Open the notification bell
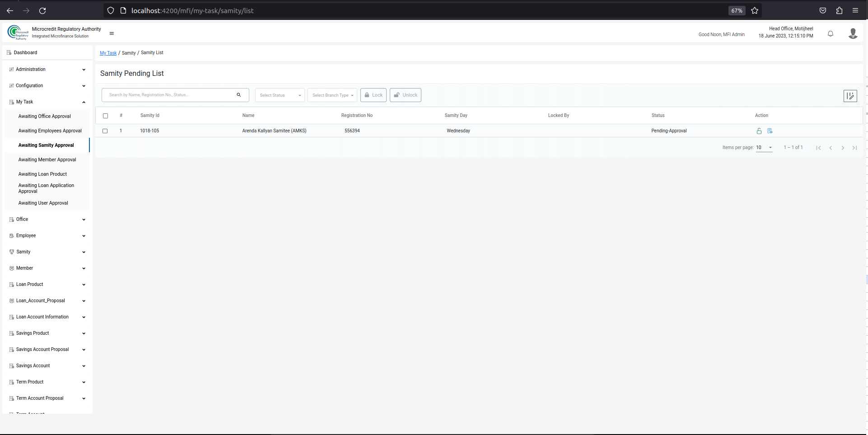Screen dimensions: 868x435 click(831, 33)
